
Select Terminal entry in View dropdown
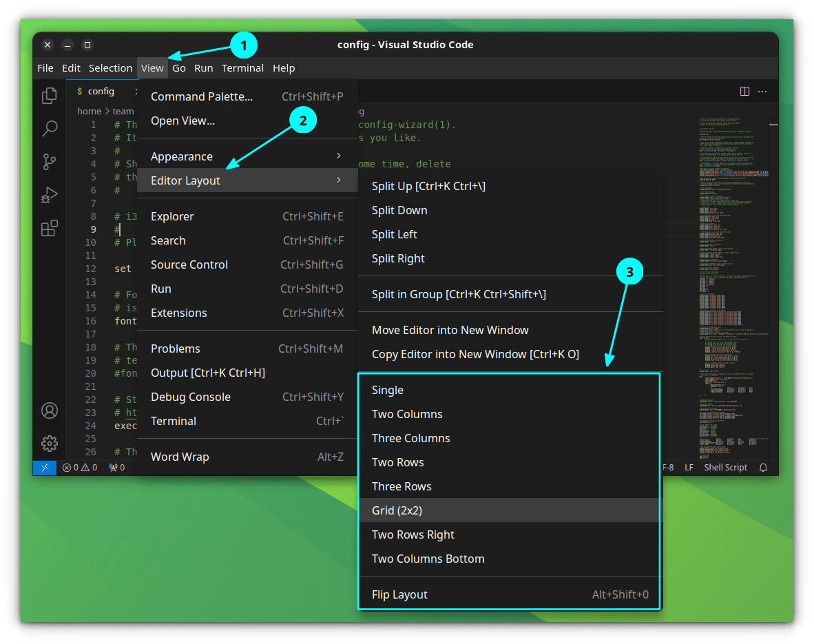tap(247, 421)
